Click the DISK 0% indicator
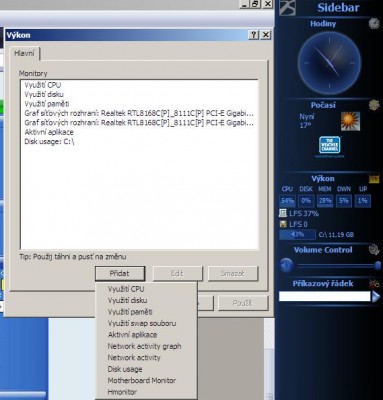This screenshot has height=400, width=383. pos(306,201)
